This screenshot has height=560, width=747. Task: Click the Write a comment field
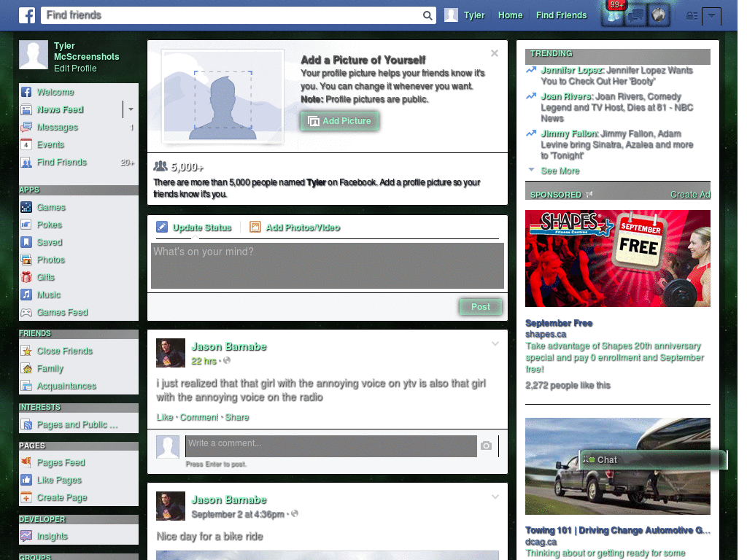pyautogui.click(x=331, y=446)
